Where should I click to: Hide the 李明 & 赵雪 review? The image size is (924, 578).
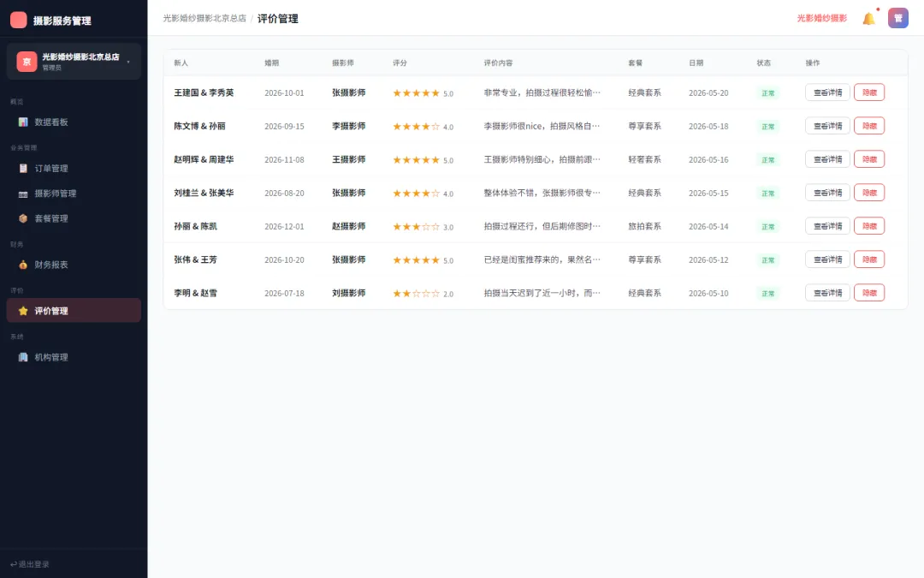(x=869, y=293)
